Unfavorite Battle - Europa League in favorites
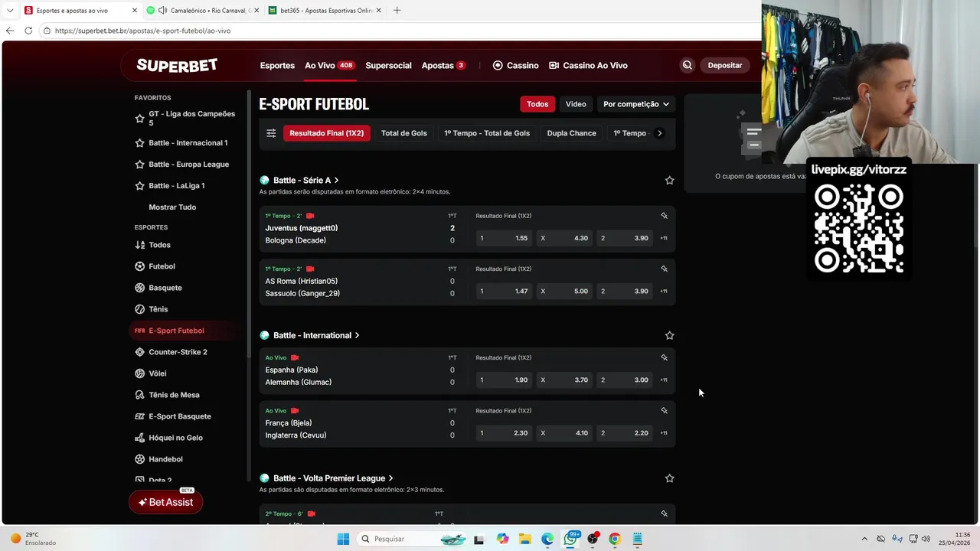This screenshot has width=980, height=551. [139, 165]
